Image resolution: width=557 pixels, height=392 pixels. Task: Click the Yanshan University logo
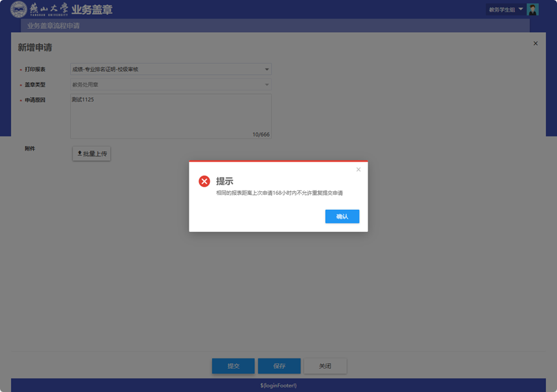coord(39,10)
